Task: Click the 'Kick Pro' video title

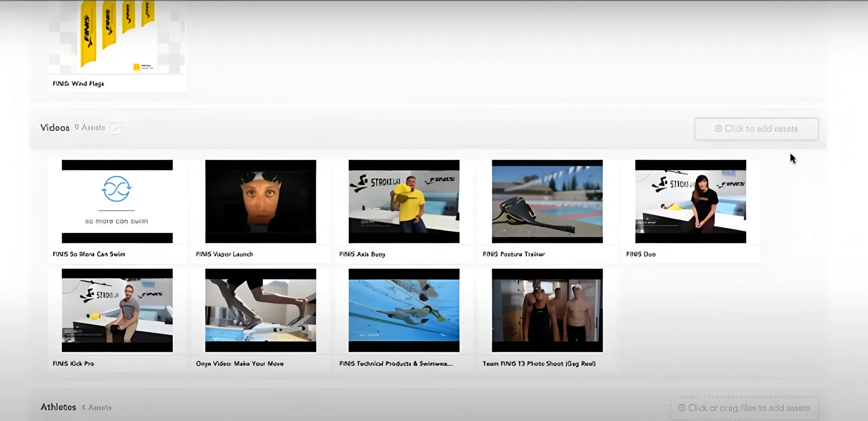Action: pos(73,363)
